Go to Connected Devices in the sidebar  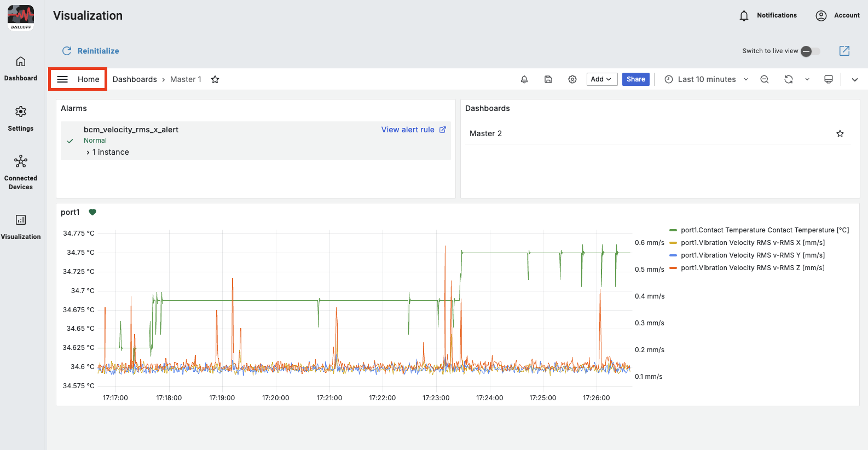tap(21, 172)
